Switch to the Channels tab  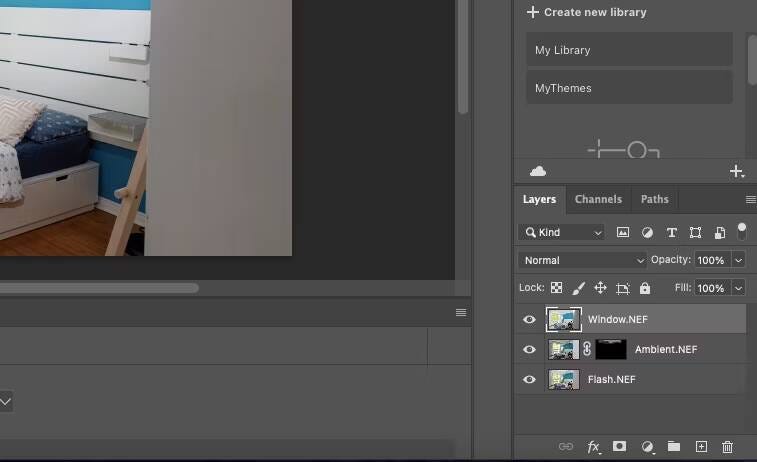pyautogui.click(x=598, y=199)
